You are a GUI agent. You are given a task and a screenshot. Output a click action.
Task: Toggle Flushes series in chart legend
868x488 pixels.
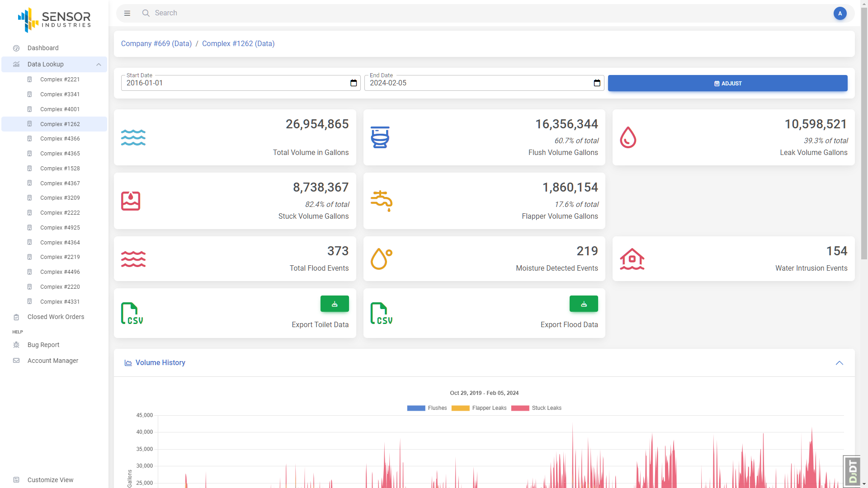pos(426,408)
